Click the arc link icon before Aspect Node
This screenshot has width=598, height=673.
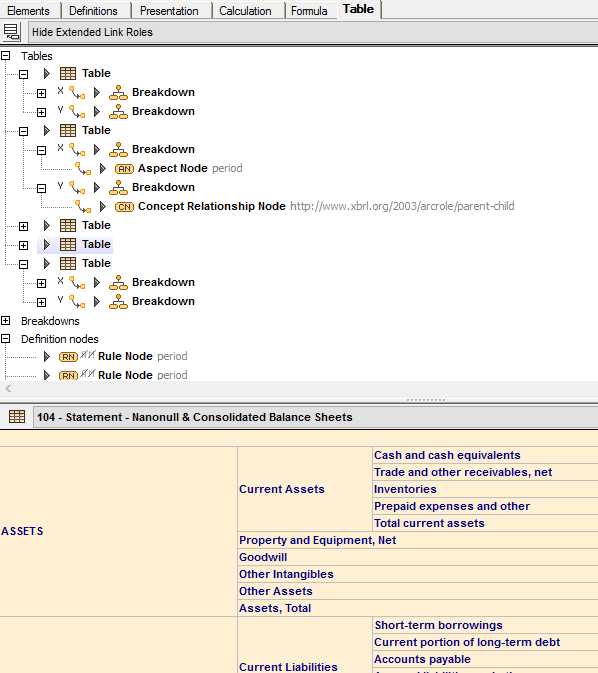coord(83,168)
